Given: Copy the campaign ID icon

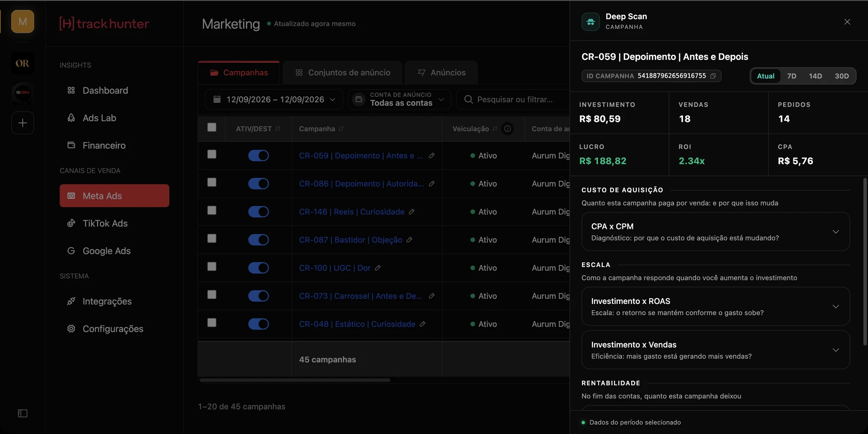Looking at the screenshot, I should click(x=713, y=76).
